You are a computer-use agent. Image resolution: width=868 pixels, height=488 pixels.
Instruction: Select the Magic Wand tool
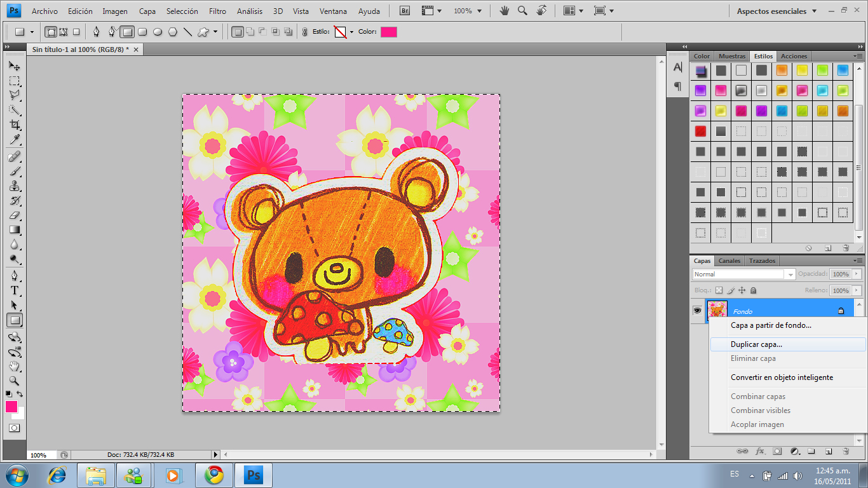[14, 110]
